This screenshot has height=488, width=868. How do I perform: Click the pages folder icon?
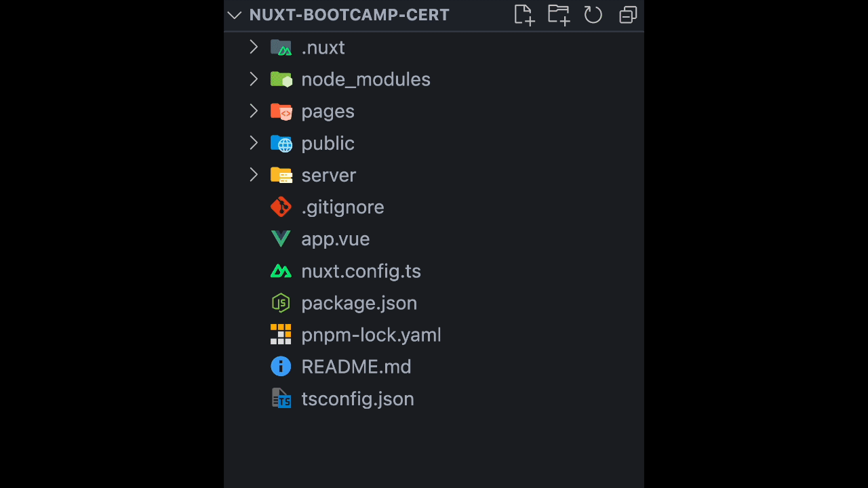pyautogui.click(x=281, y=111)
